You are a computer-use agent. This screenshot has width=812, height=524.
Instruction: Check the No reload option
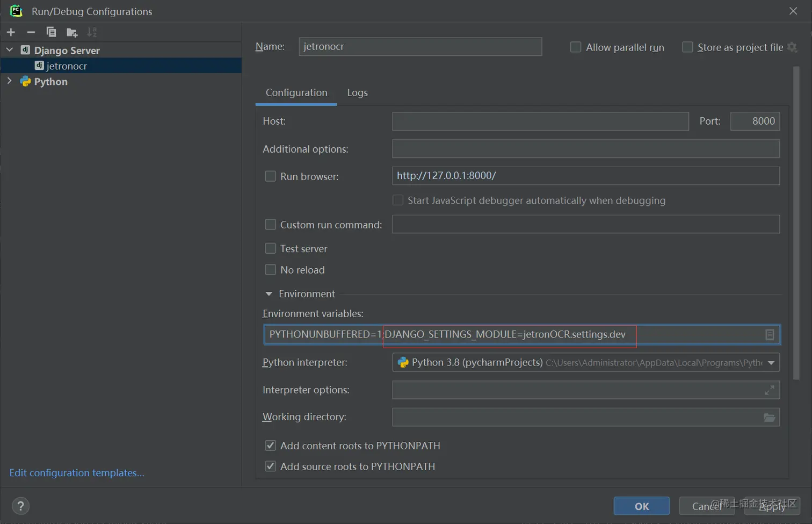click(271, 269)
